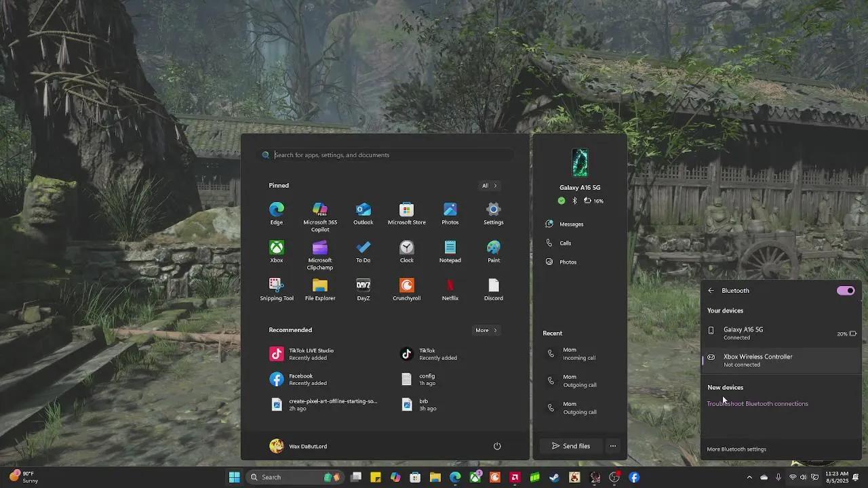Open Notepad from pinned apps

click(450, 251)
